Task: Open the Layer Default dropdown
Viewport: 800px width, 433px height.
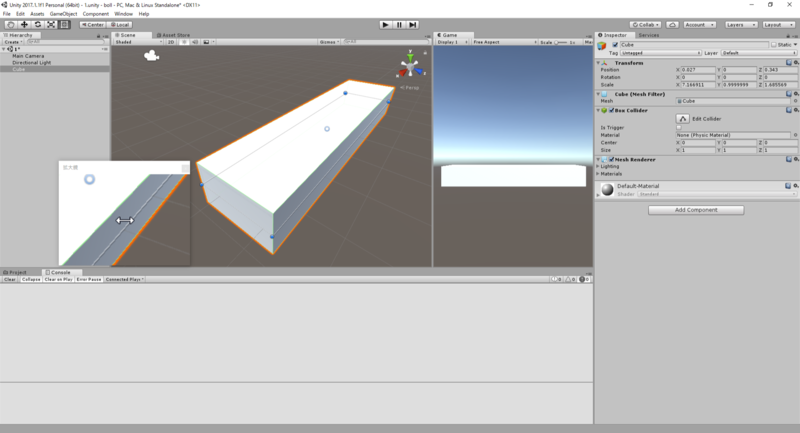Action: pyautogui.click(x=758, y=53)
